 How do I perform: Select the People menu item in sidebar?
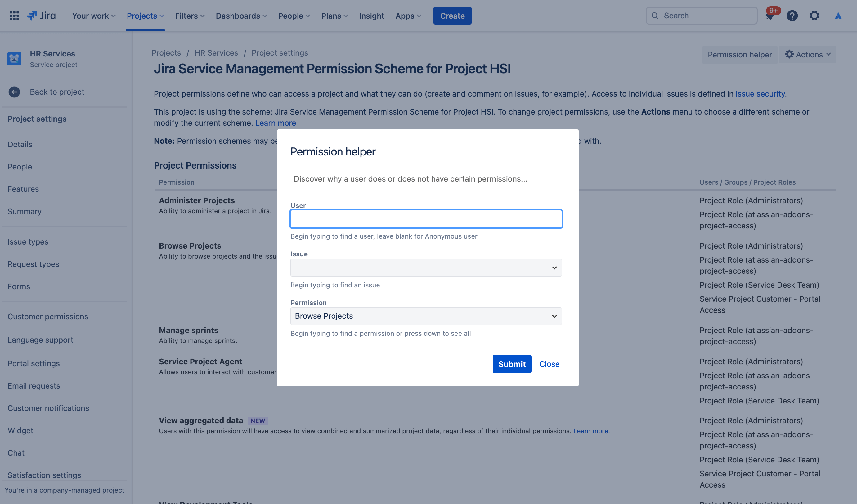[19, 167]
